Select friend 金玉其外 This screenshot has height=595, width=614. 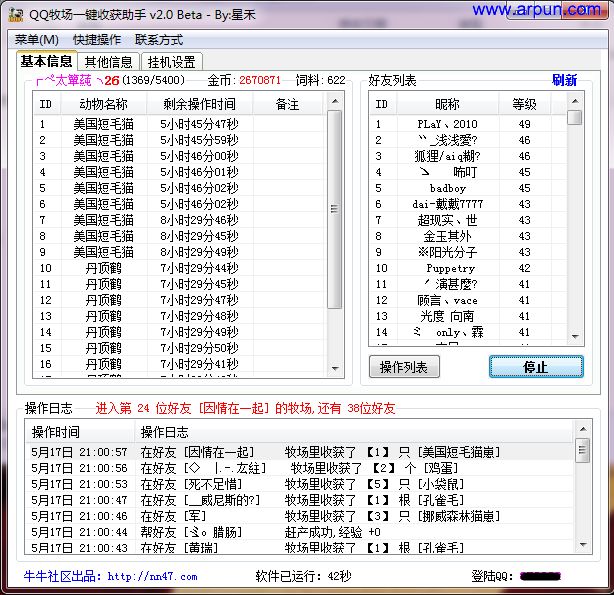click(468, 236)
